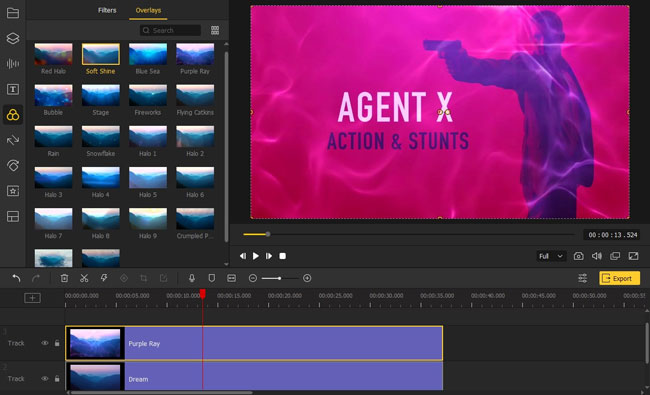
Task: Open the Full preview quality dropdown
Action: pyautogui.click(x=551, y=256)
